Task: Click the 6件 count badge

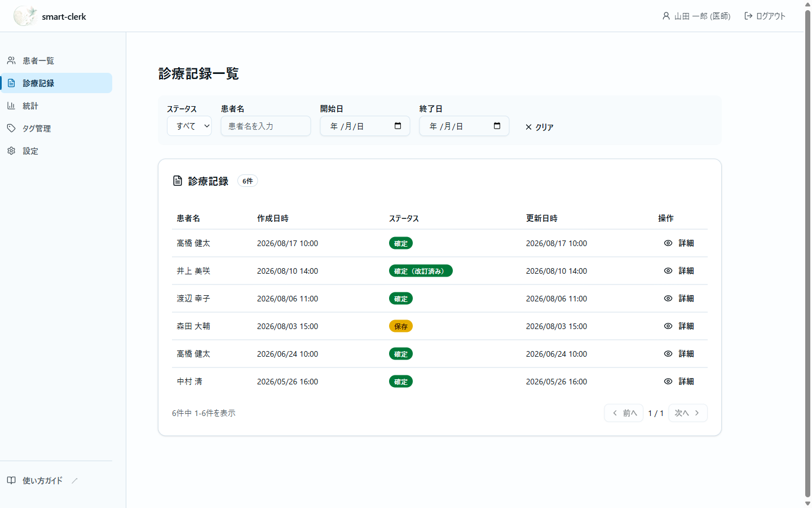Action: tap(248, 181)
